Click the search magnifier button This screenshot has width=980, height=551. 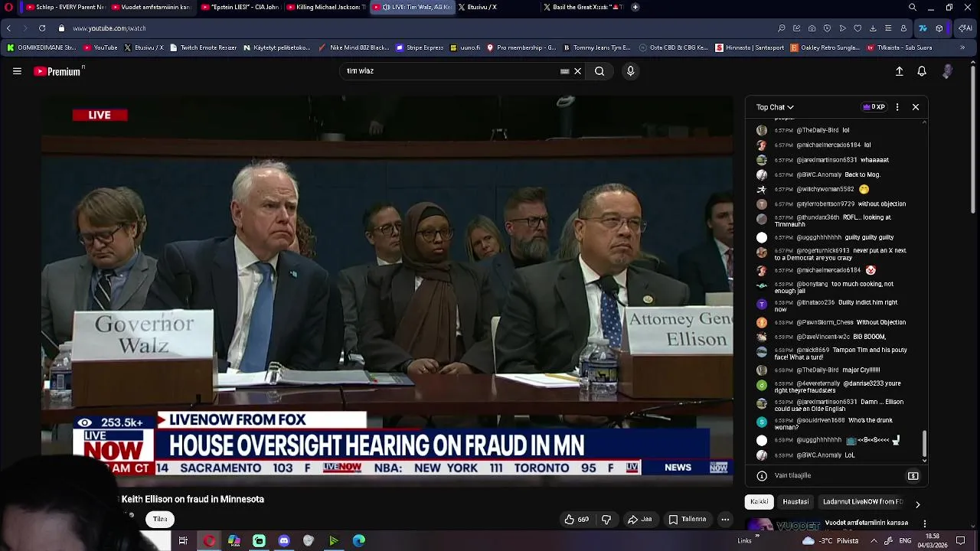[x=599, y=71]
